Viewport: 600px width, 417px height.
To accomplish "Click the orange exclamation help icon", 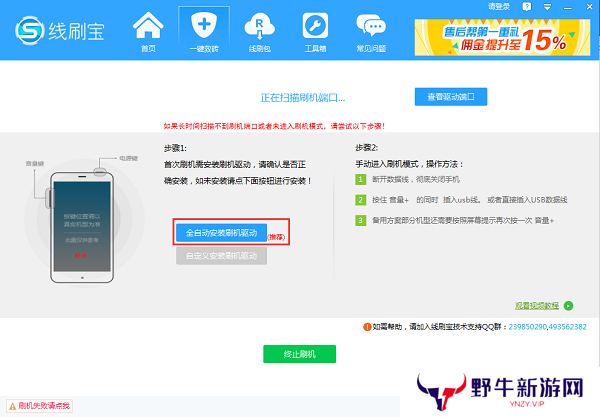I will click(x=367, y=327).
